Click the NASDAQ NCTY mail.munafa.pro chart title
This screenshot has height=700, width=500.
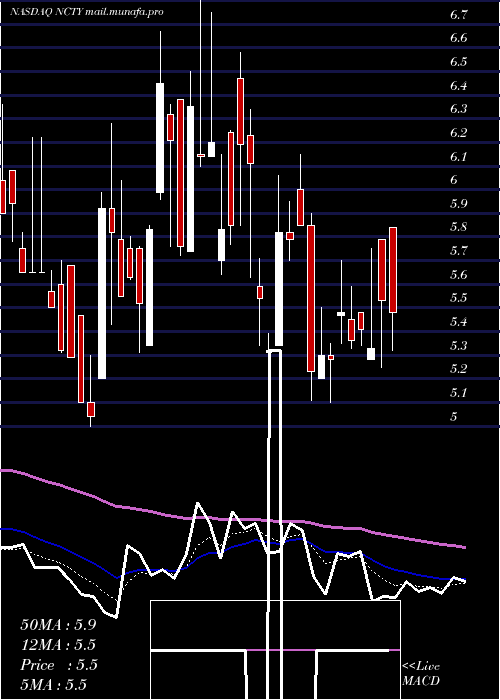click(x=87, y=12)
